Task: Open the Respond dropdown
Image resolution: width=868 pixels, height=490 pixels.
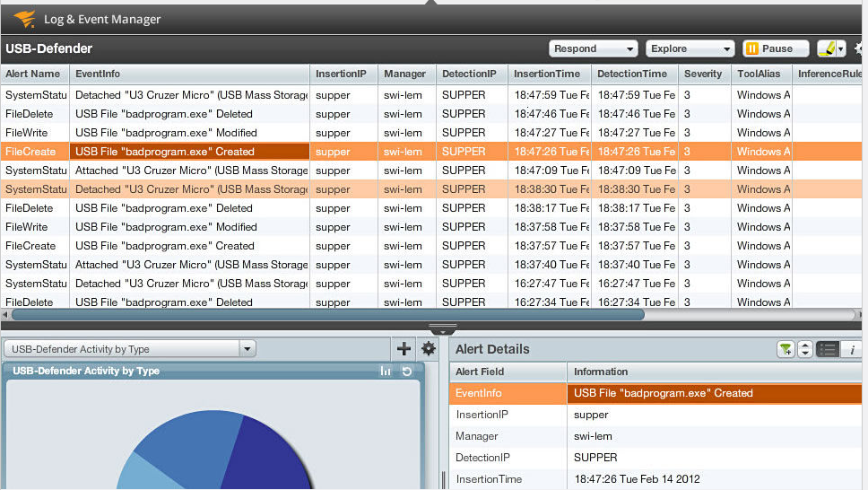Action: [x=593, y=48]
